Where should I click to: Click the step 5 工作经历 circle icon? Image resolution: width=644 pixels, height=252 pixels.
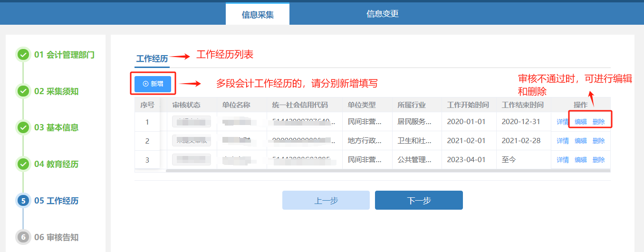[23, 201]
